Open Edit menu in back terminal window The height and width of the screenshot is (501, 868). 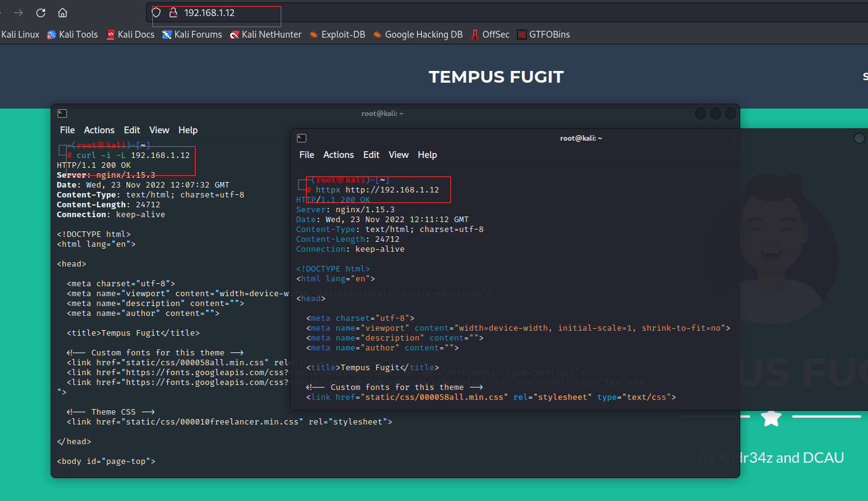132,130
